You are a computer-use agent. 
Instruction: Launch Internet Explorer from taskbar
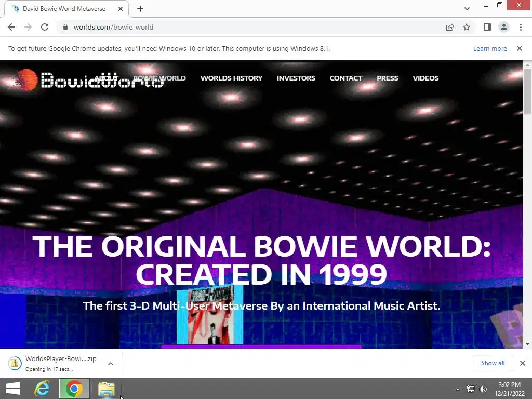click(x=42, y=389)
